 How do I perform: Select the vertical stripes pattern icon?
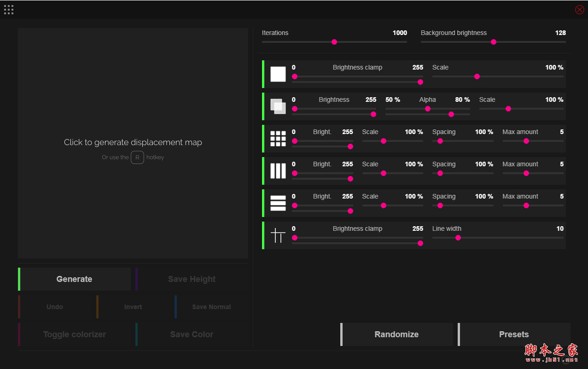(278, 170)
